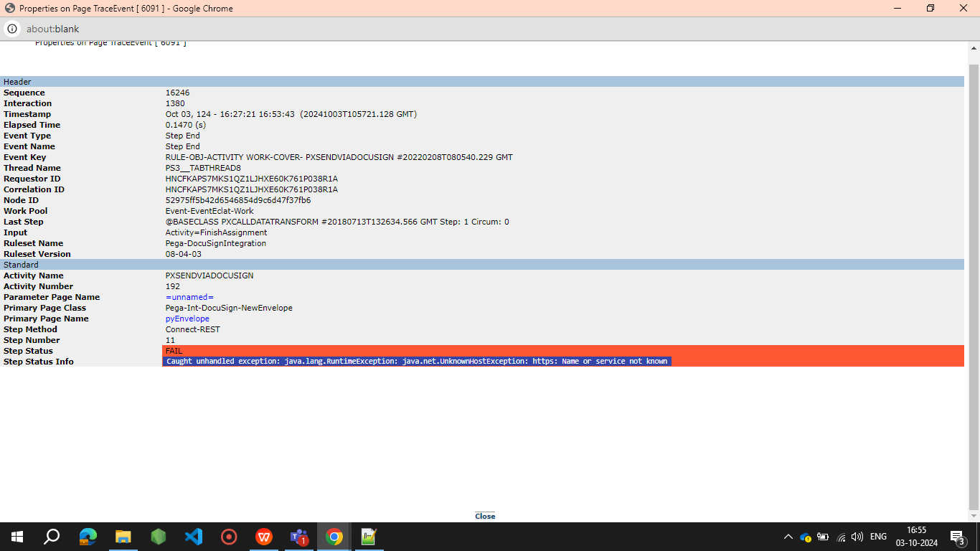This screenshot has width=980, height=551.
Task: Click the page info icon in the address bar
Action: tap(12, 29)
